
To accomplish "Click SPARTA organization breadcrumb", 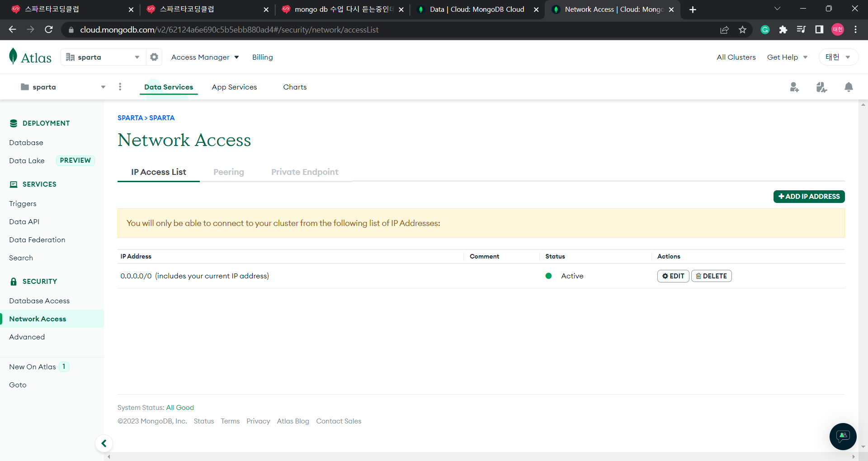I will pyautogui.click(x=130, y=118).
